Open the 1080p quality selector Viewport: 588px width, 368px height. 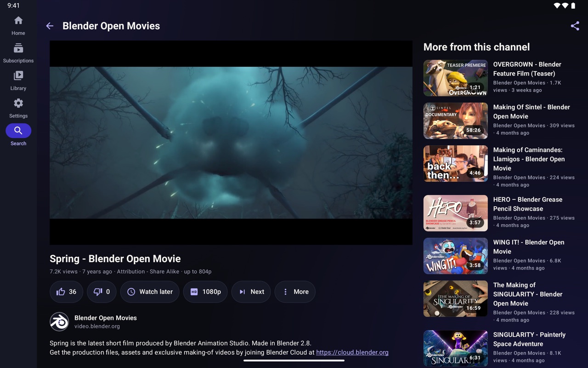click(x=205, y=292)
